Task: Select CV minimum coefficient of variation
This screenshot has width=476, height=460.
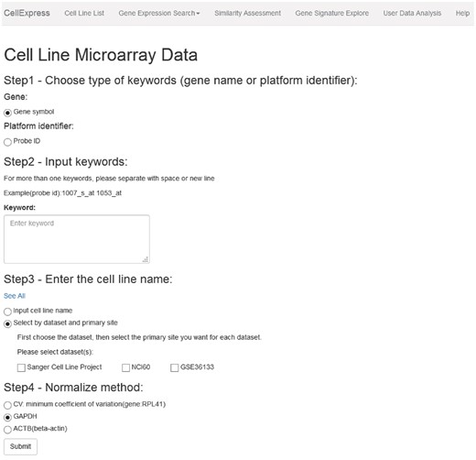Action: click(x=7, y=405)
